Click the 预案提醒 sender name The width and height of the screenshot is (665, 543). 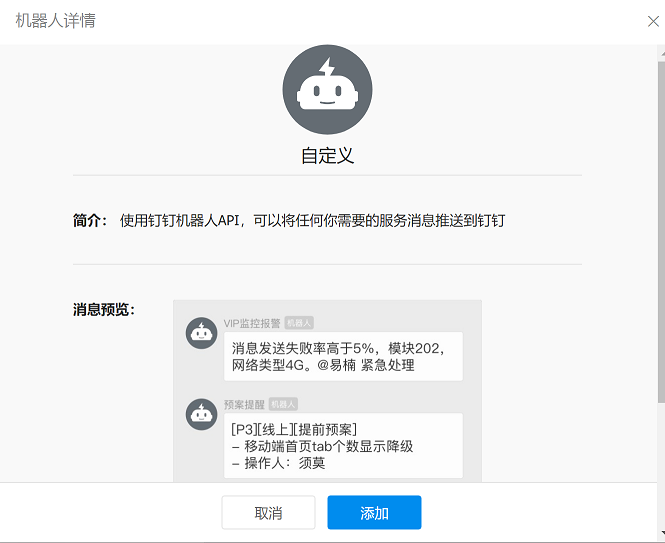pyautogui.click(x=244, y=404)
